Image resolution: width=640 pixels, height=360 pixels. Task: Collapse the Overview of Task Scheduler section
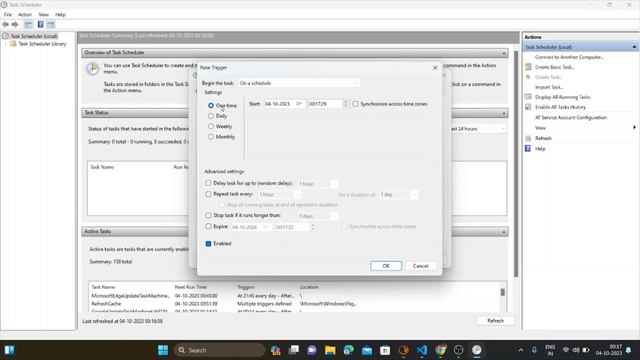(503, 53)
